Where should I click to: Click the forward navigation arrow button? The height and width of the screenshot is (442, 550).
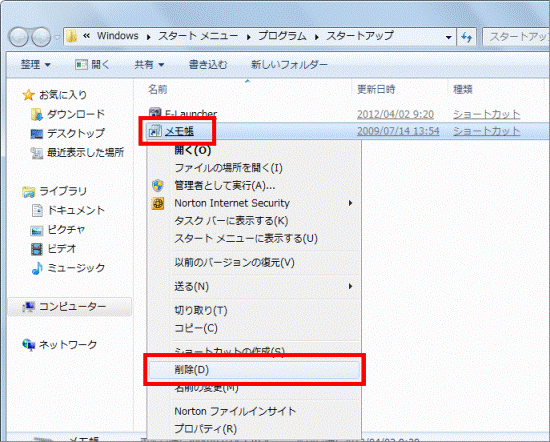point(41,36)
